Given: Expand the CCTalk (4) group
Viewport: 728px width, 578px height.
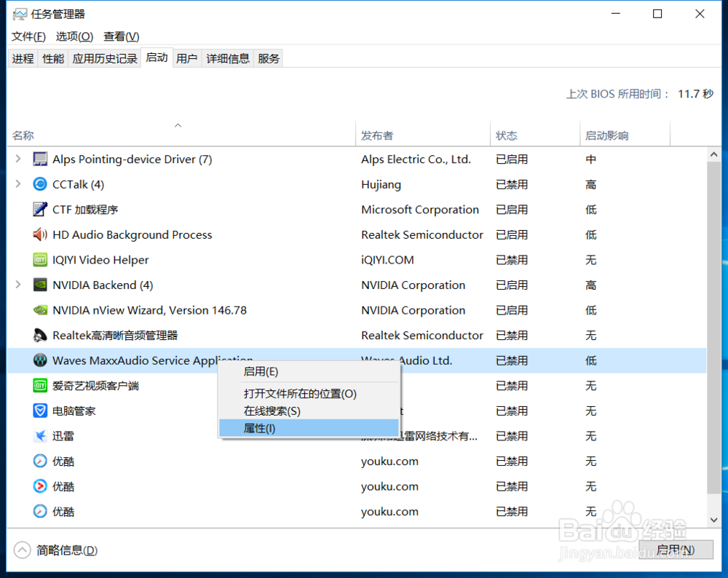Looking at the screenshot, I should 18,184.
